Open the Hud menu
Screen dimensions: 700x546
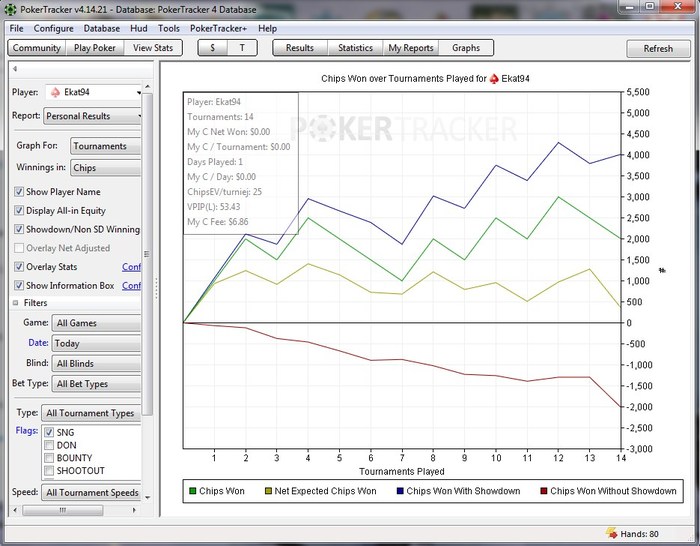click(139, 29)
